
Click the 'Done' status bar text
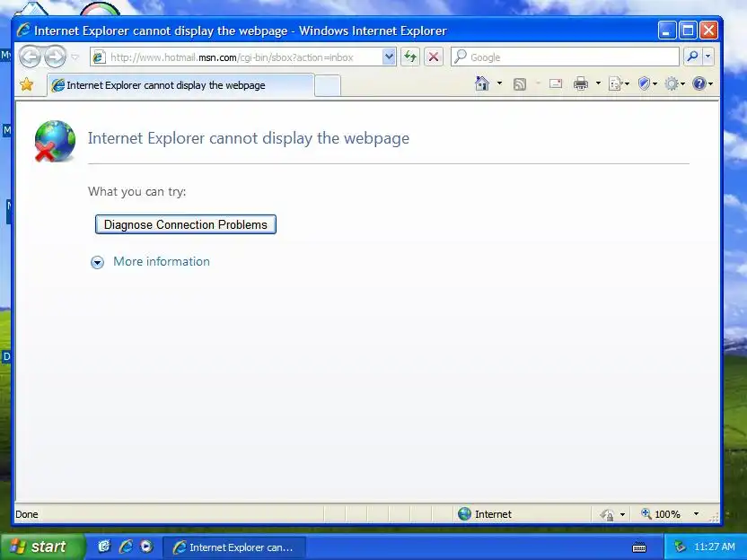(x=27, y=514)
